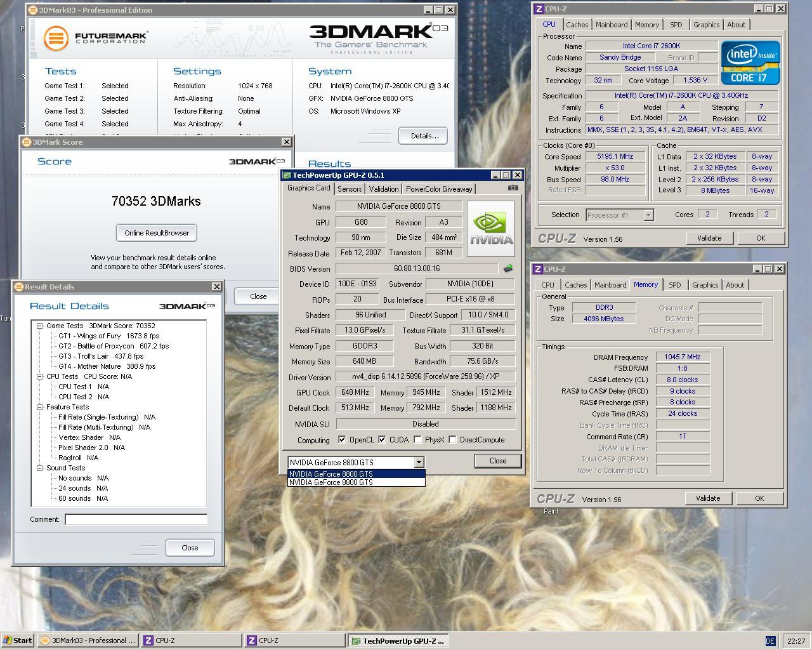Select the Vertex Shader tree item
Screen dimensions: 812x650
(x=89, y=437)
